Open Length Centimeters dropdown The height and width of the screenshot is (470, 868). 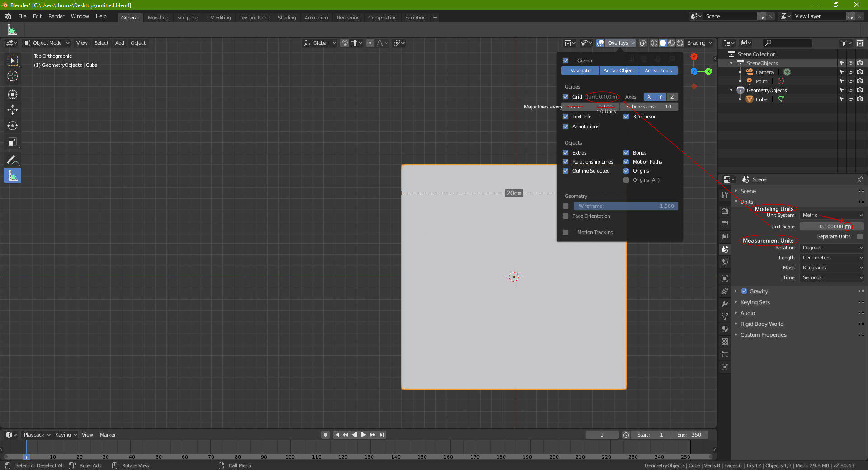pyautogui.click(x=832, y=258)
